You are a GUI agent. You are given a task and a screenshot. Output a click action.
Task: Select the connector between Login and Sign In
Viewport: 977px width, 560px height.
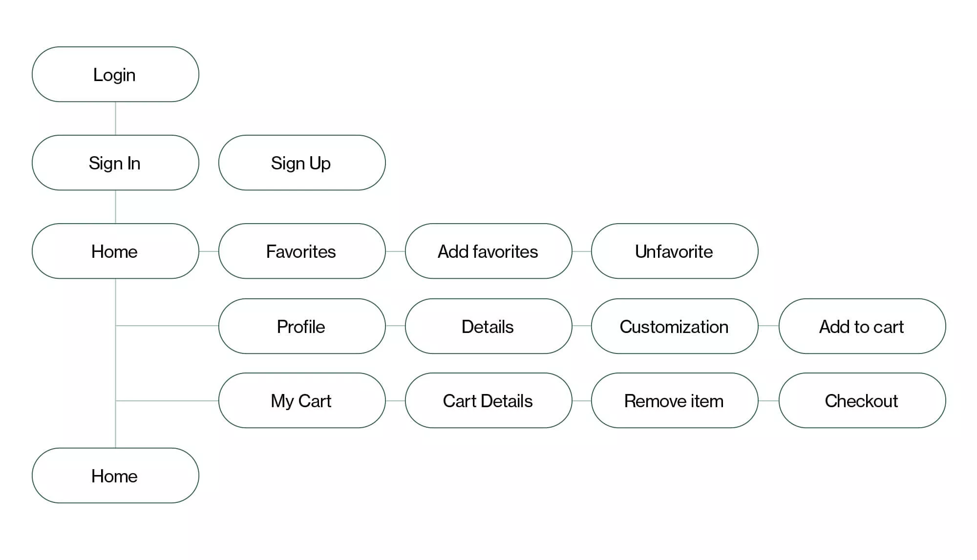click(x=115, y=119)
